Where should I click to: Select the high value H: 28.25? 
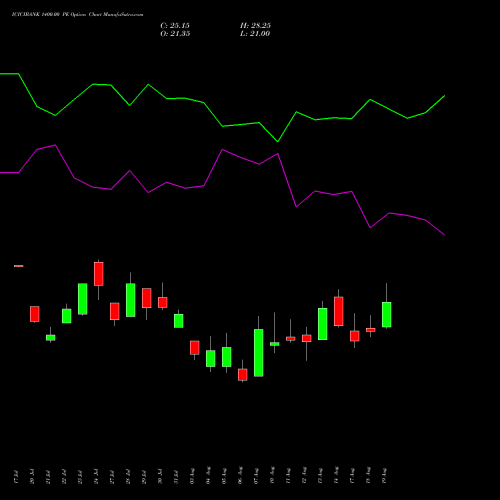click(255, 26)
